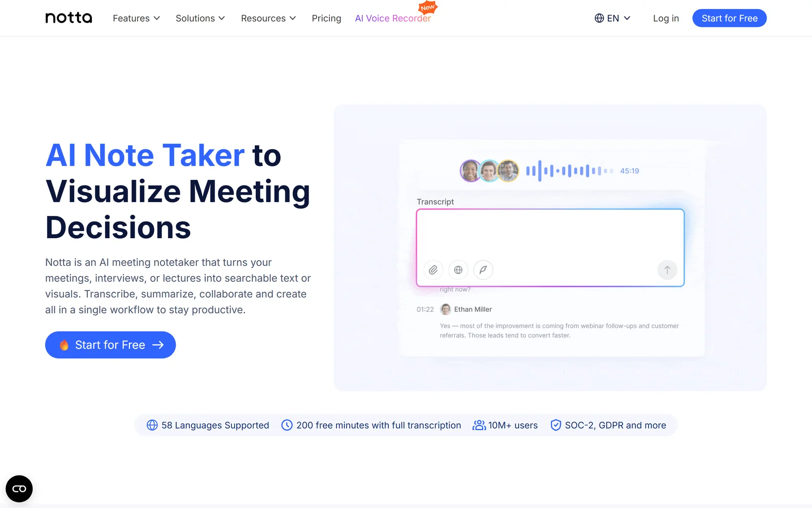Click the clock icon beside 200 free minutes
Viewport: 812px width, 508px height.
(x=287, y=425)
